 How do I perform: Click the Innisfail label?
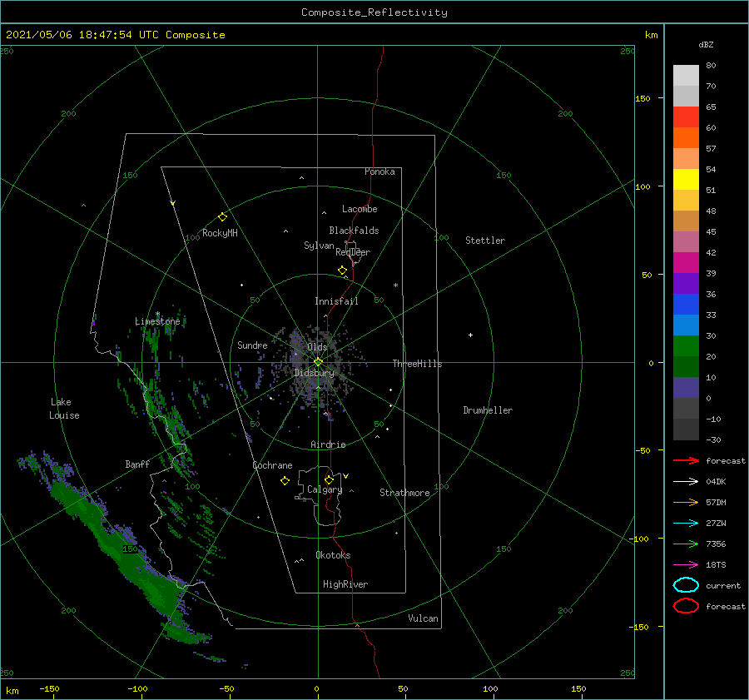click(x=336, y=301)
